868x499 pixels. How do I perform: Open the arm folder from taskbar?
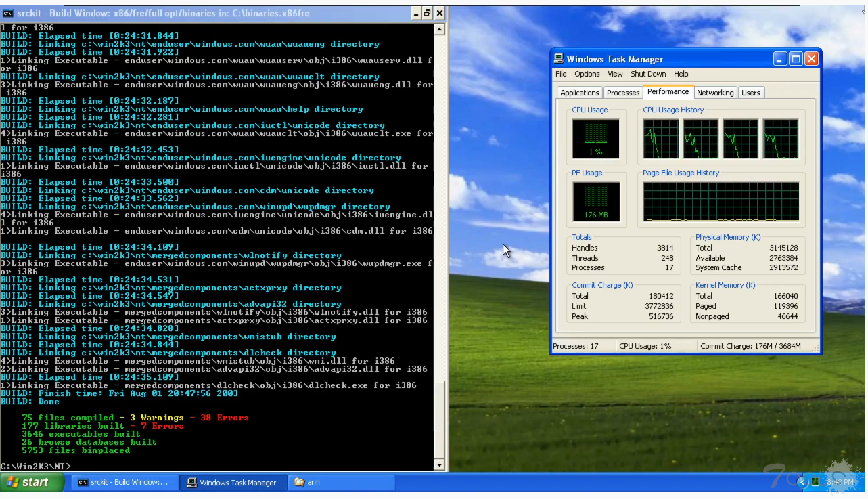[x=340, y=482]
